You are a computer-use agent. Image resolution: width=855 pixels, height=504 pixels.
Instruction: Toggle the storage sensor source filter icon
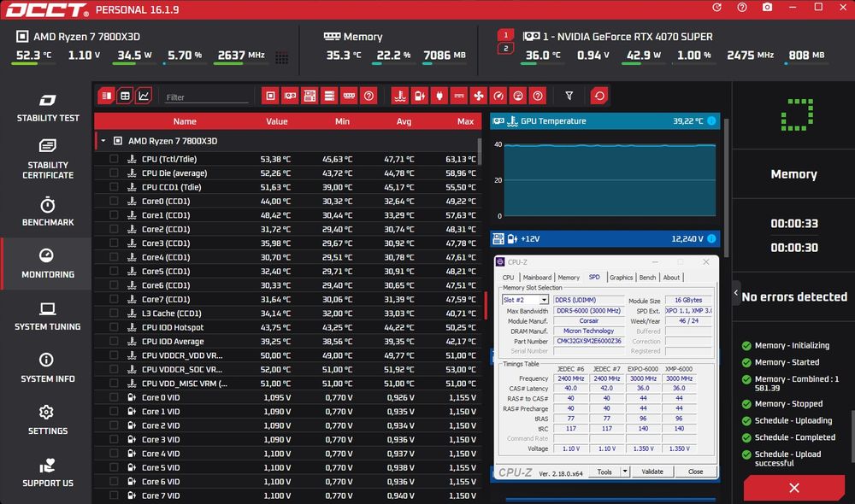pos(329,96)
